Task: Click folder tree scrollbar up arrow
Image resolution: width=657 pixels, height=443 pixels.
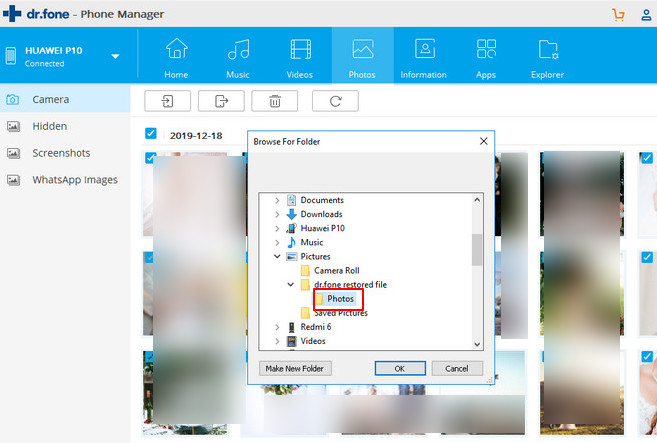Action: point(477,200)
